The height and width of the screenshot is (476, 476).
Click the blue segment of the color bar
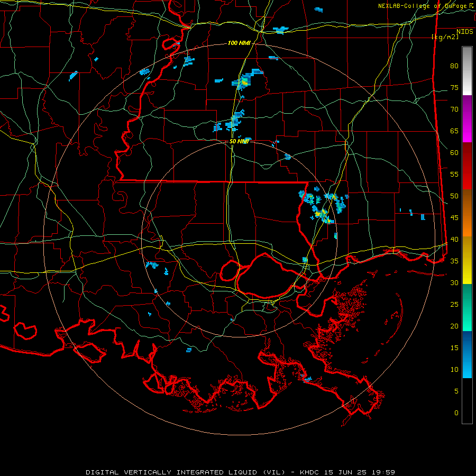point(467,354)
